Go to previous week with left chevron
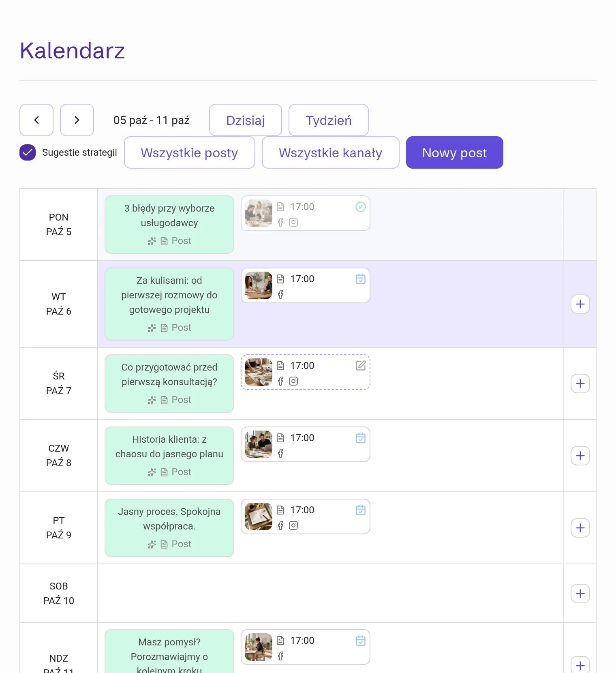The width and height of the screenshot is (616, 673). coord(36,120)
